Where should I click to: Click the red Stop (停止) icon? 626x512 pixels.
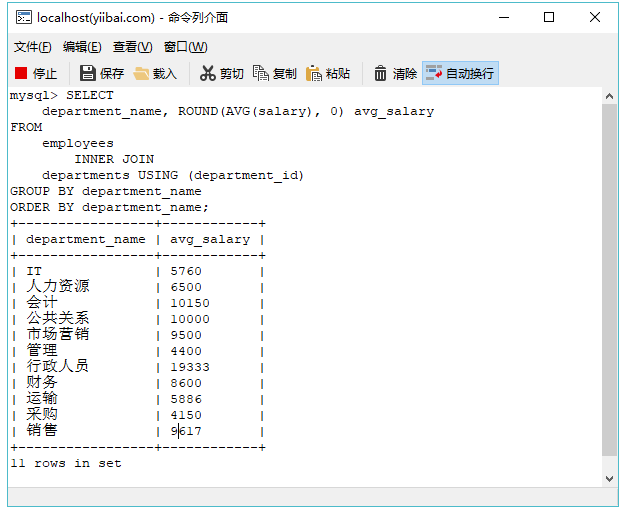(x=21, y=73)
